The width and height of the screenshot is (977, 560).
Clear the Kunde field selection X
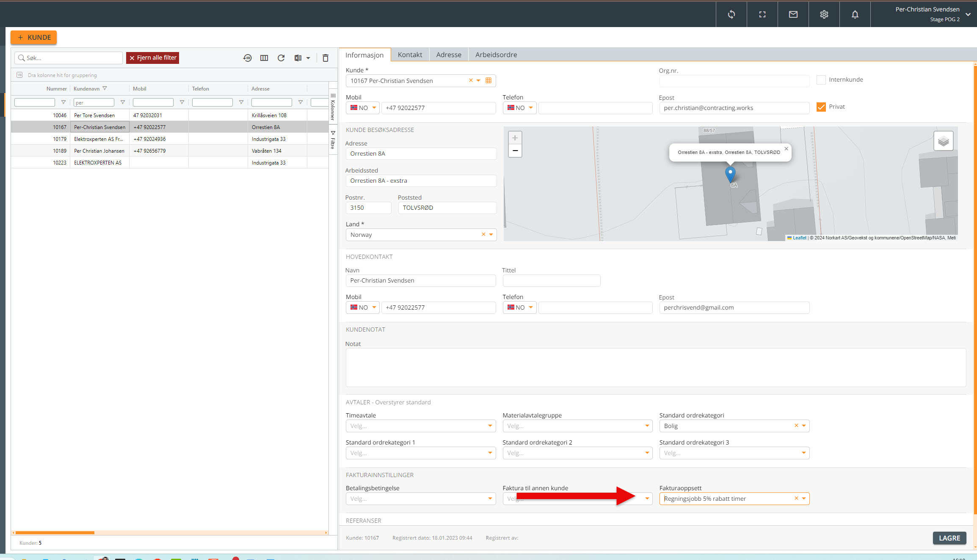click(471, 80)
